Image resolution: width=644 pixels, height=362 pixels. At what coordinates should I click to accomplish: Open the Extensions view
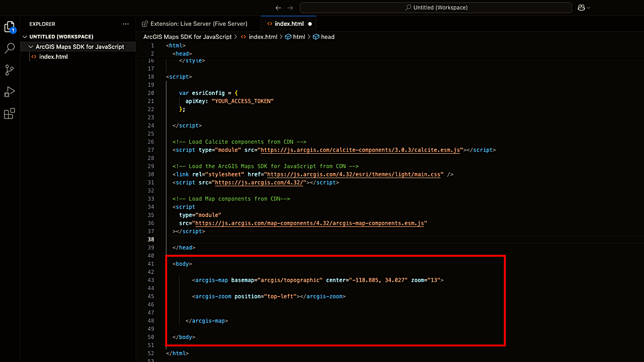click(9, 114)
